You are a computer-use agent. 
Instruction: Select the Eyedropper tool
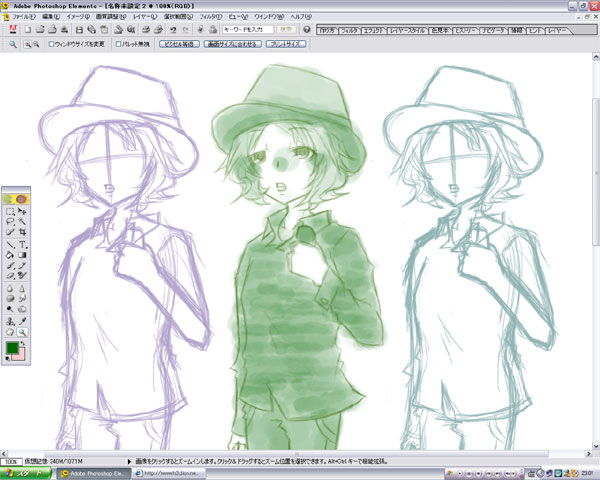pos(22,322)
